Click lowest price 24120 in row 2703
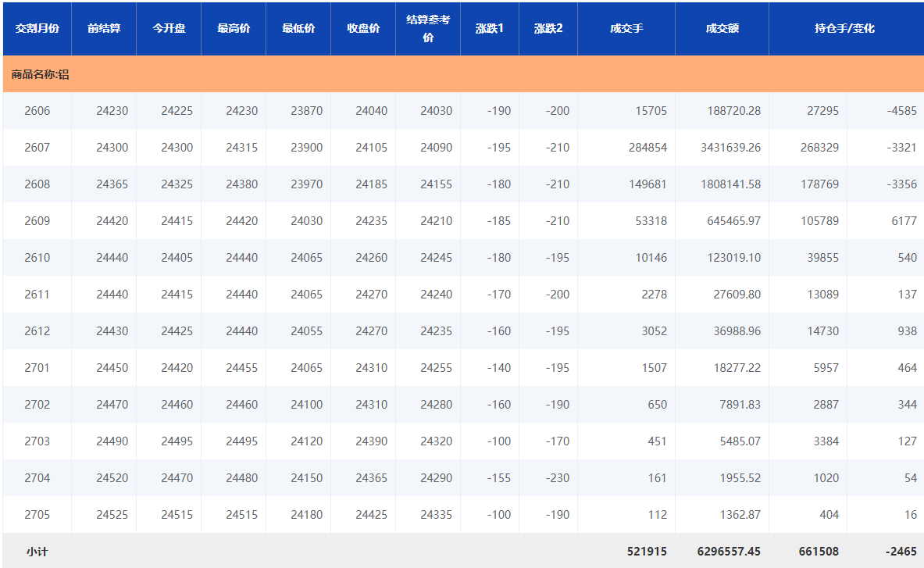The height and width of the screenshot is (568, 924). 307,441
